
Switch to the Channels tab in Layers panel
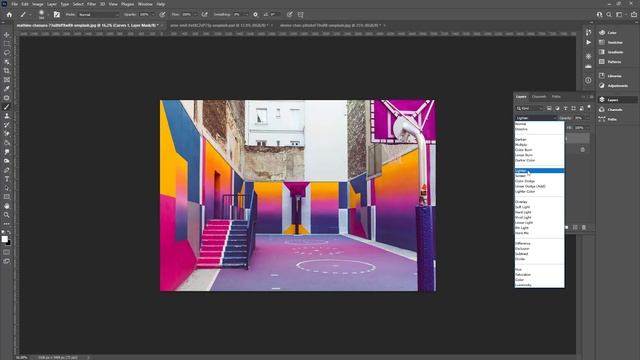(539, 97)
